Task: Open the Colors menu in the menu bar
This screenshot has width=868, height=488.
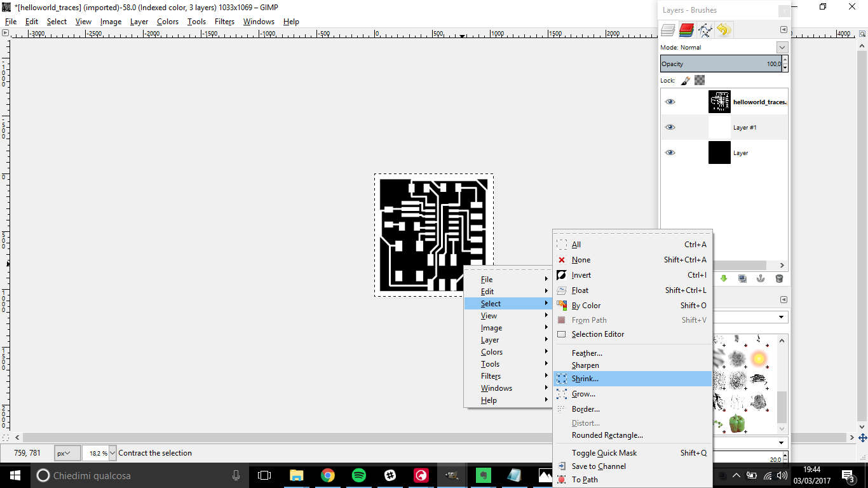Action: pyautogui.click(x=168, y=22)
